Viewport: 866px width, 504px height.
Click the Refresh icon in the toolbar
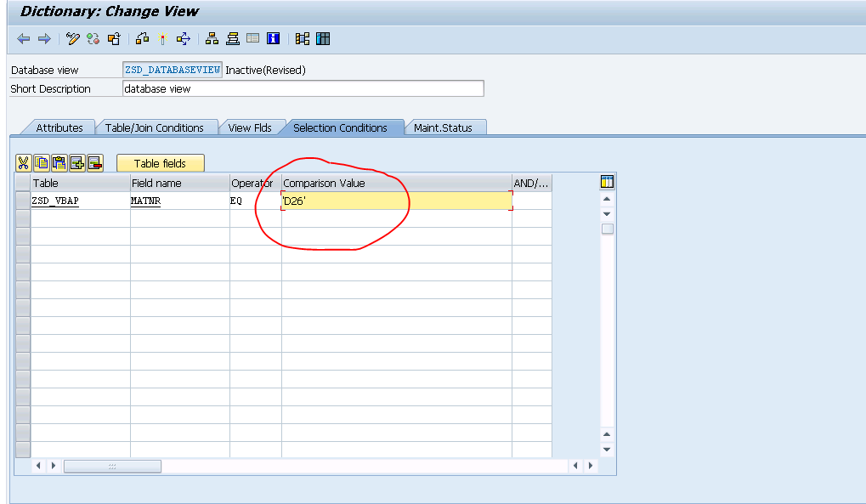[x=93, y=38]
